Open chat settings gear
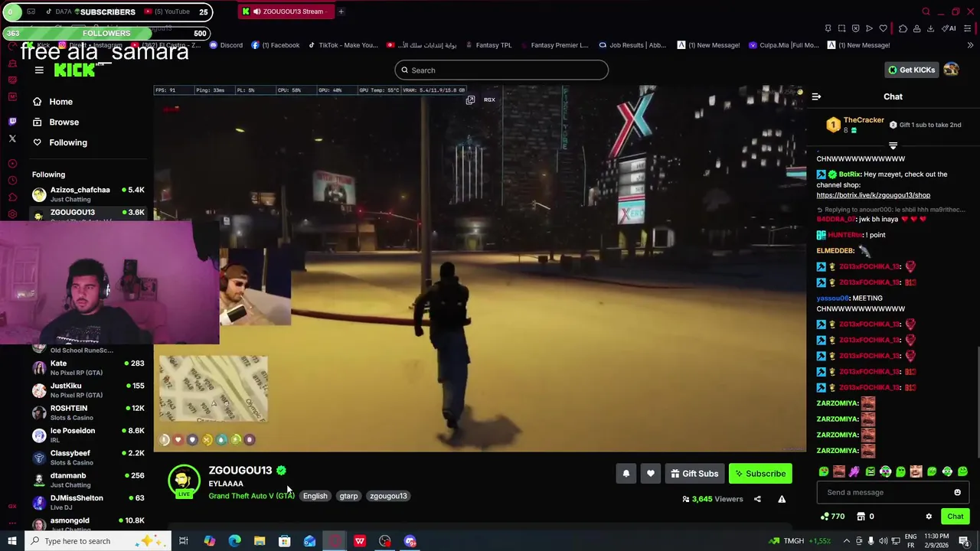The width and height of the screenshot is (980, 551). pyautogui.click(x=929, y=517)
